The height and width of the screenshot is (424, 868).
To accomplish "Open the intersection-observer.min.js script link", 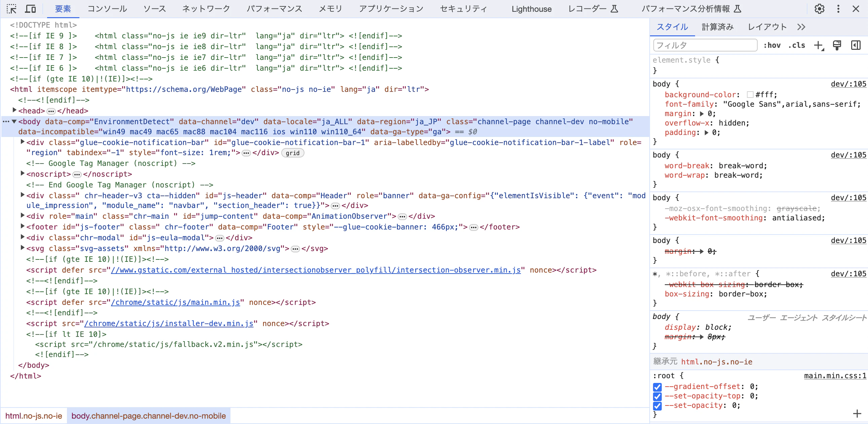I will click(316, 270).
